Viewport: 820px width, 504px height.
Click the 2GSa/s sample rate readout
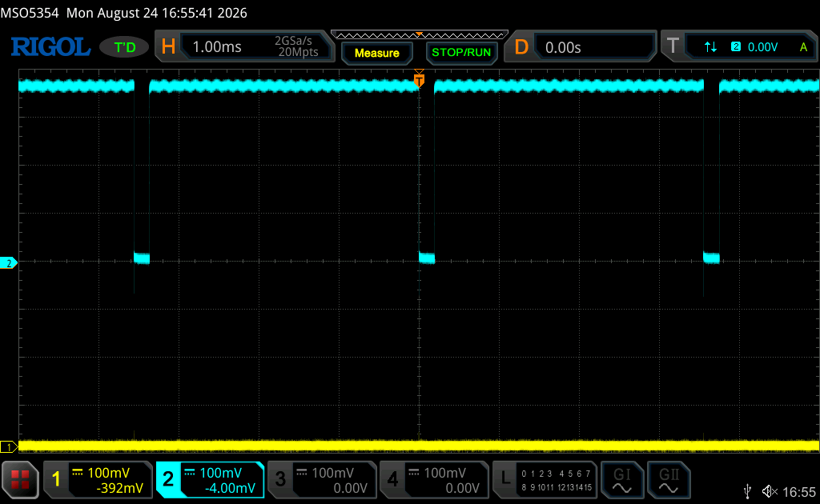pos(293,41)
